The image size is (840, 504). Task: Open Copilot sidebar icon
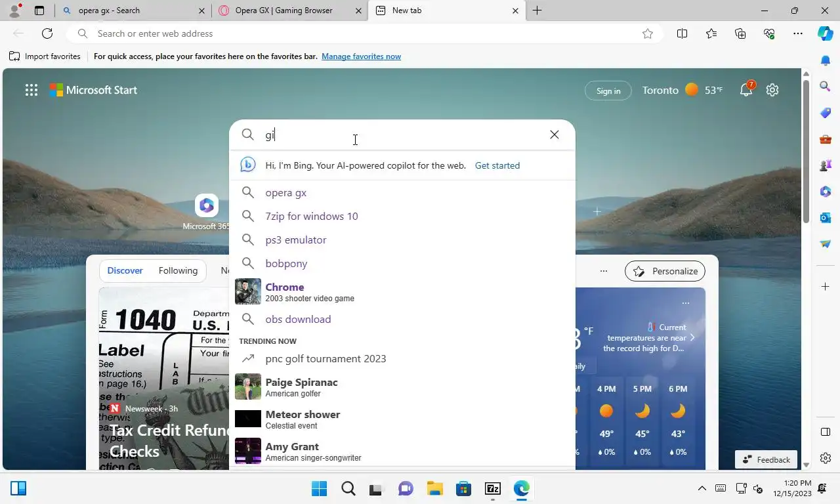[826, 33]
